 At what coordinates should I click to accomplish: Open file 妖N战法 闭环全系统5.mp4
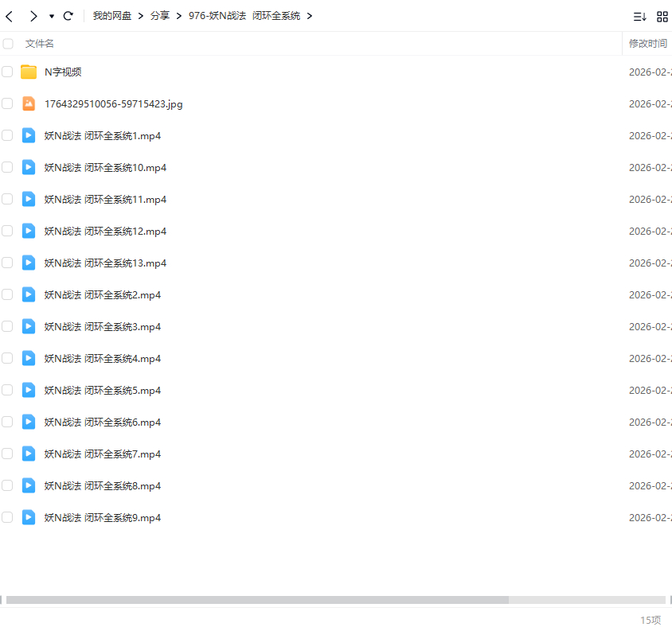103,390
